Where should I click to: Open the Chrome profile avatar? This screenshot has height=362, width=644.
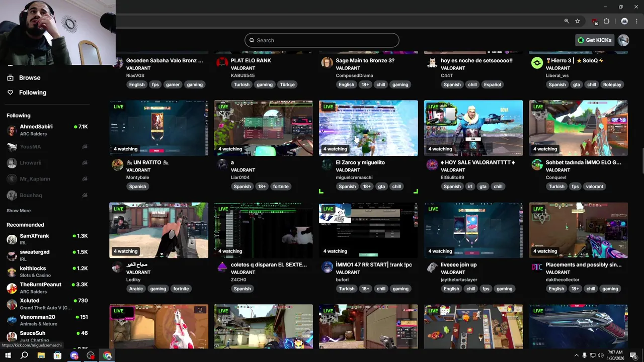tap(624, 21)
